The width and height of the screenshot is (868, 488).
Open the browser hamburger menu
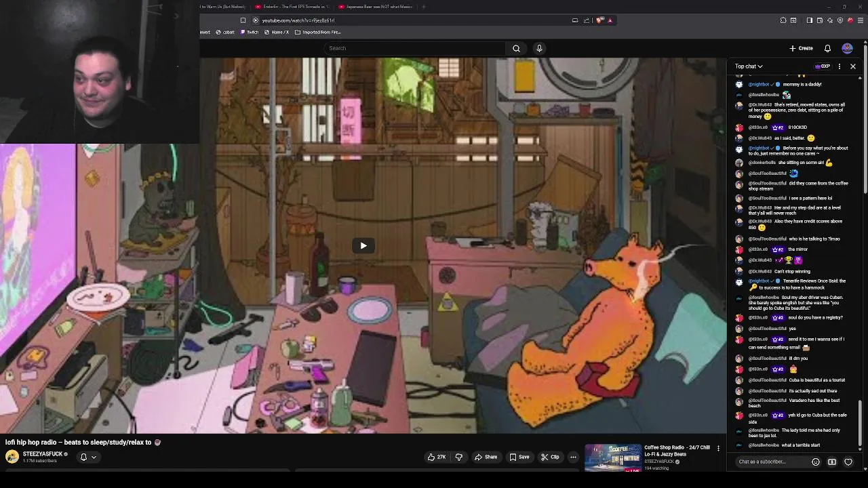pyautogui.click(x=861, y=20)
